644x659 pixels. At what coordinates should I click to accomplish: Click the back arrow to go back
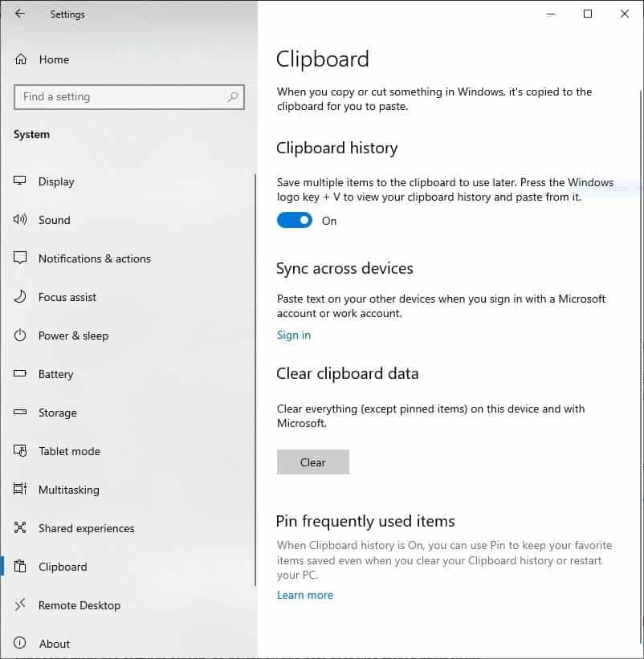click(x=20, y=14)
